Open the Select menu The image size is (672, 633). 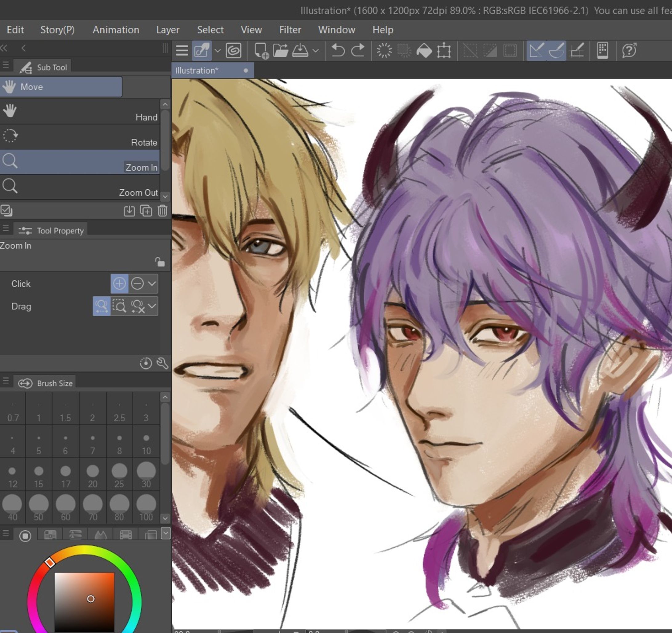point(210,30)
